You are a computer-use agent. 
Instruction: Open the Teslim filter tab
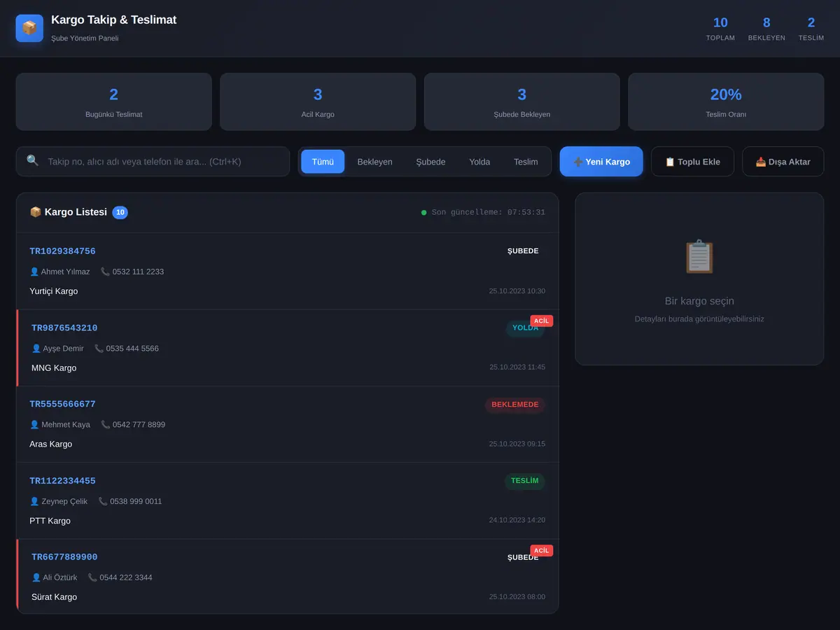click(526, 162)
